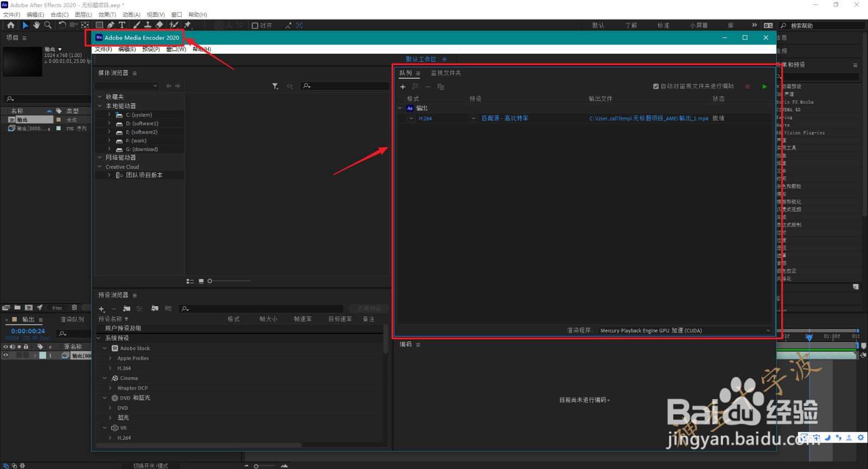868x469 pixels.
Task: Open H.264 format dropdown in Queue
Action: [411, 118]
